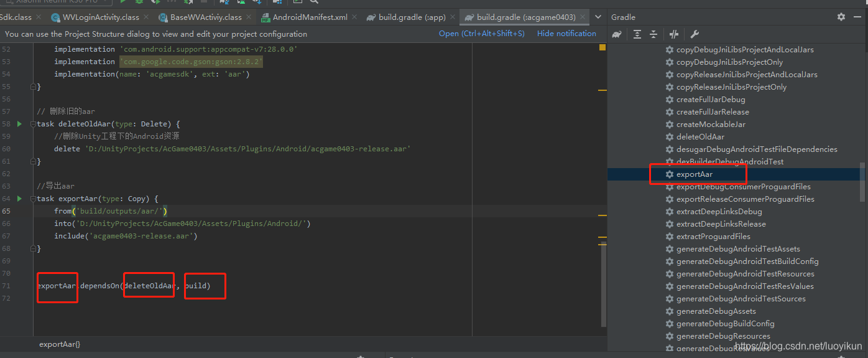
Task: Click gear icon beside generateDebugAndroidTestResources
Action: pyautogui.click(x=670, y=274)
